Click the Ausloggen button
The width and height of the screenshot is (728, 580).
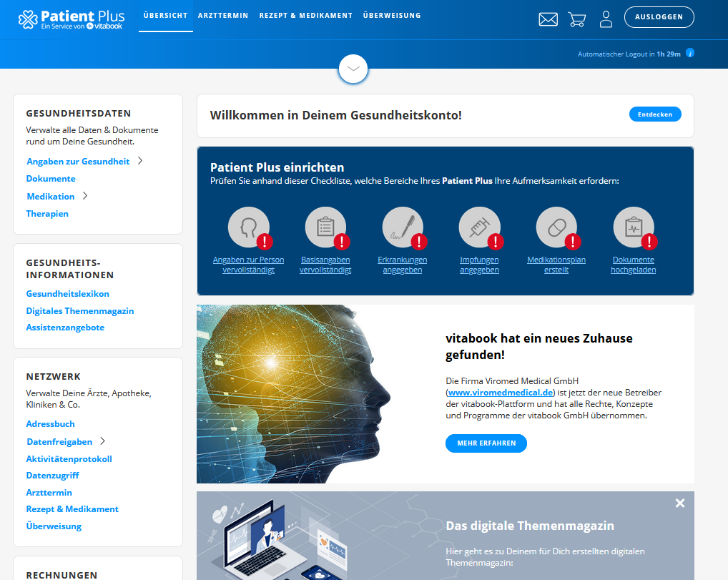[659, 17]
